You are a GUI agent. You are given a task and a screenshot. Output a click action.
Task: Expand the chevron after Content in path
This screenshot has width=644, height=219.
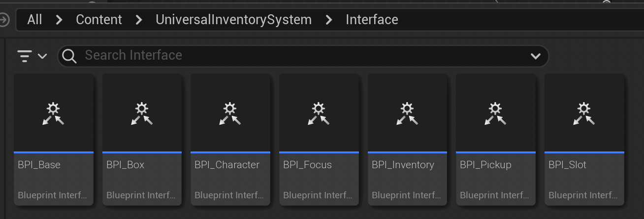[139, 20]
